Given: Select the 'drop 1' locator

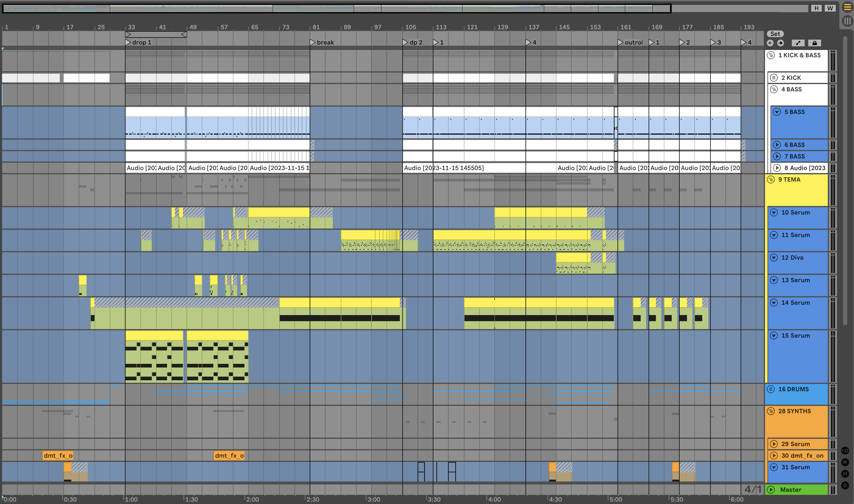Looking at the screenshot, I should tap(138, 42).
